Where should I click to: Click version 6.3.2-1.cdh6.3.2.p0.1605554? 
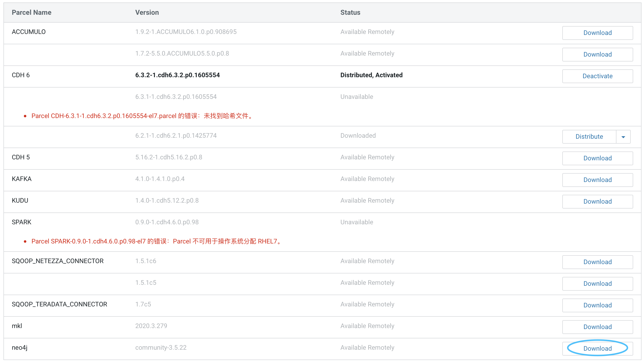[178, 75]
